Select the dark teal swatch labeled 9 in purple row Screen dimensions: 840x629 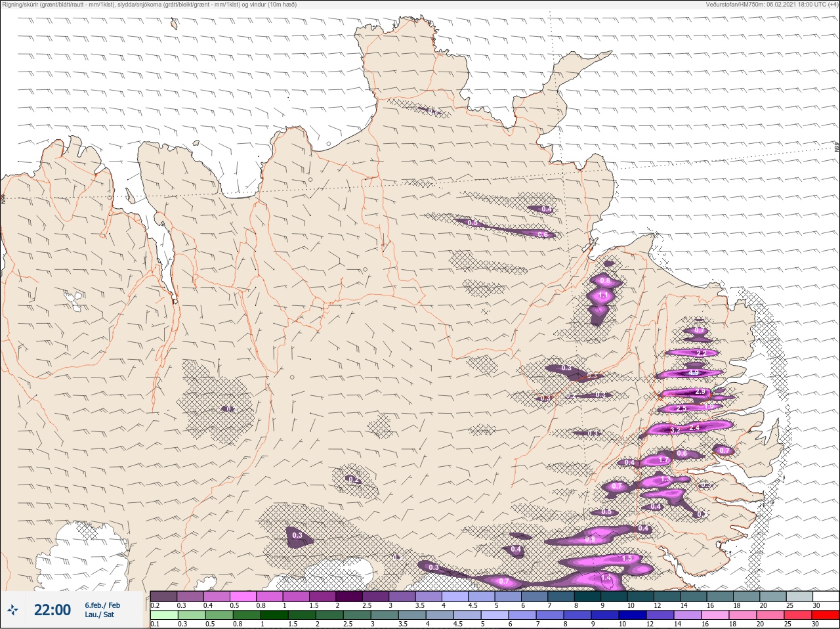tap(614, 596)
